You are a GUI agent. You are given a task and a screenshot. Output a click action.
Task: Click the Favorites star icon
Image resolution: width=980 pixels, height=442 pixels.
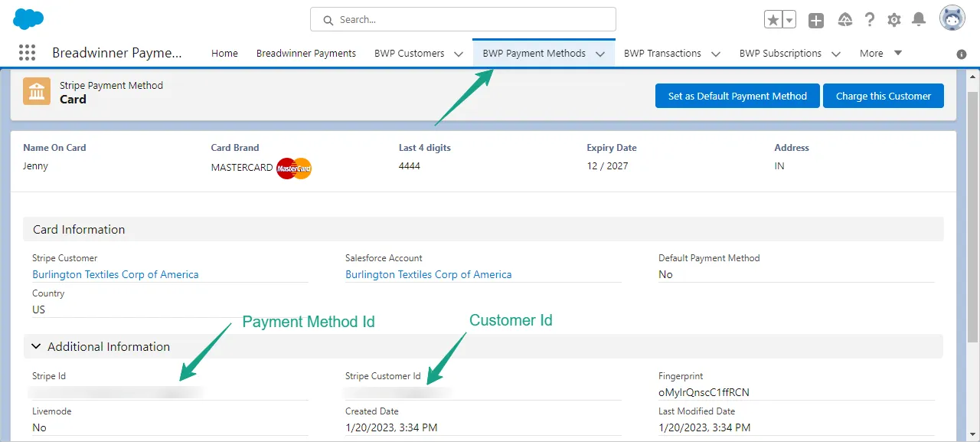[773, 20]
